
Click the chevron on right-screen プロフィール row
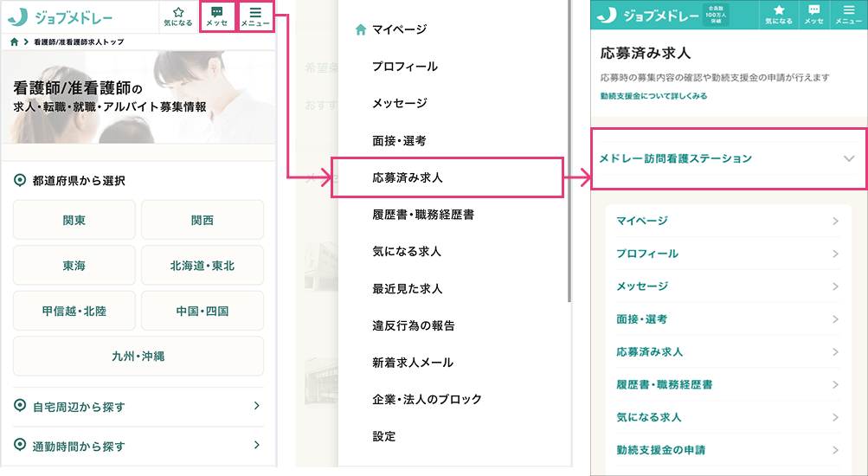pyautogui.click(x=835, y=254)
